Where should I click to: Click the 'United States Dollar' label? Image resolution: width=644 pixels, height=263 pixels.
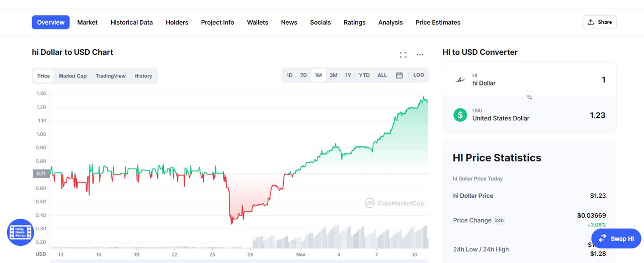click(x=501, y=118)
